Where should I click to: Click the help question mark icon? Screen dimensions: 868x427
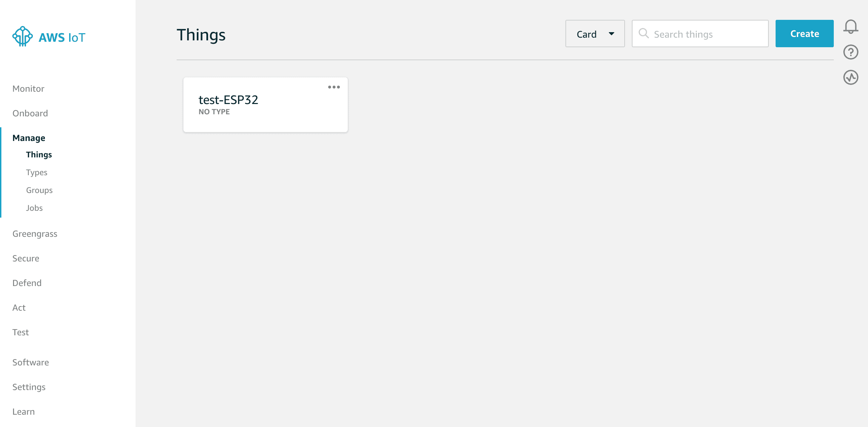pos(852,51)
